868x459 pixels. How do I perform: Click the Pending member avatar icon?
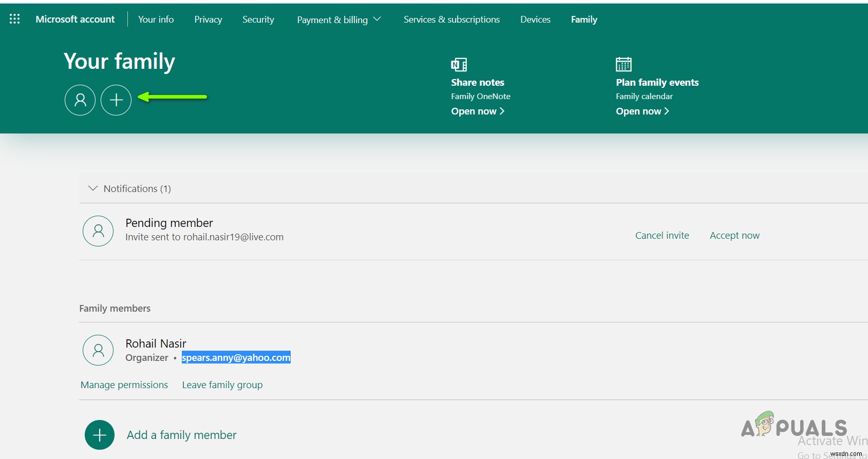point(98,231)
